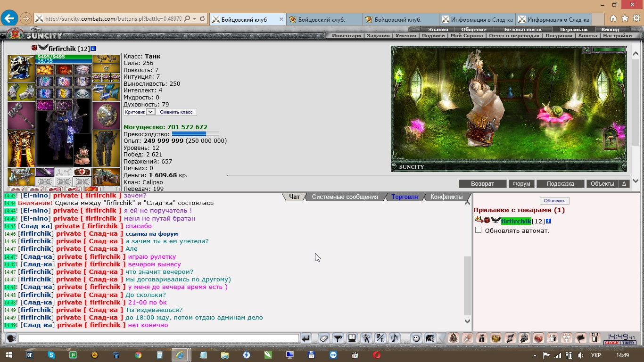Click the Подсказка button

[x=561, y=184]
